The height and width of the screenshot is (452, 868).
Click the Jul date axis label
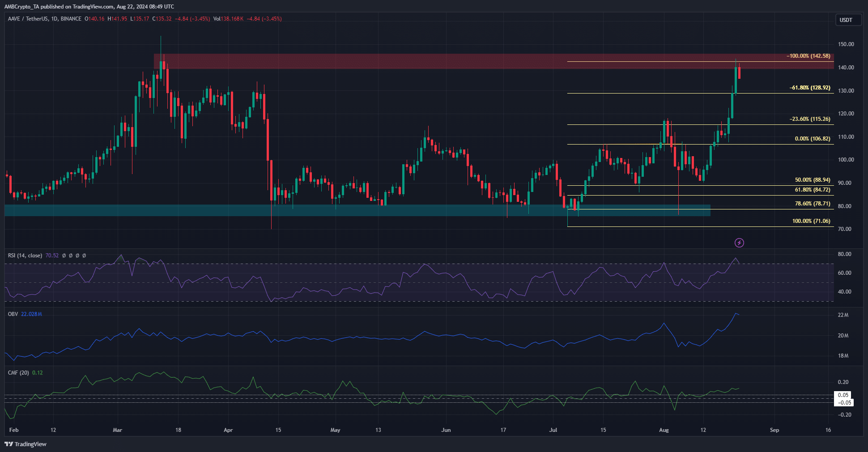pyautogui.click(x=553, y=430)
